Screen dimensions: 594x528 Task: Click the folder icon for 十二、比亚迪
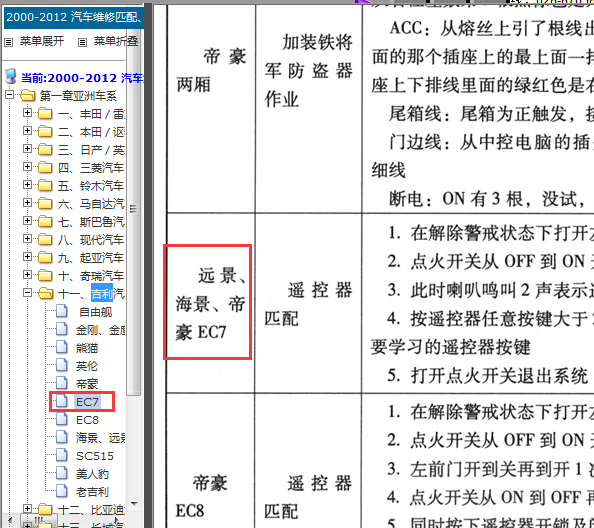pos(45,509)
